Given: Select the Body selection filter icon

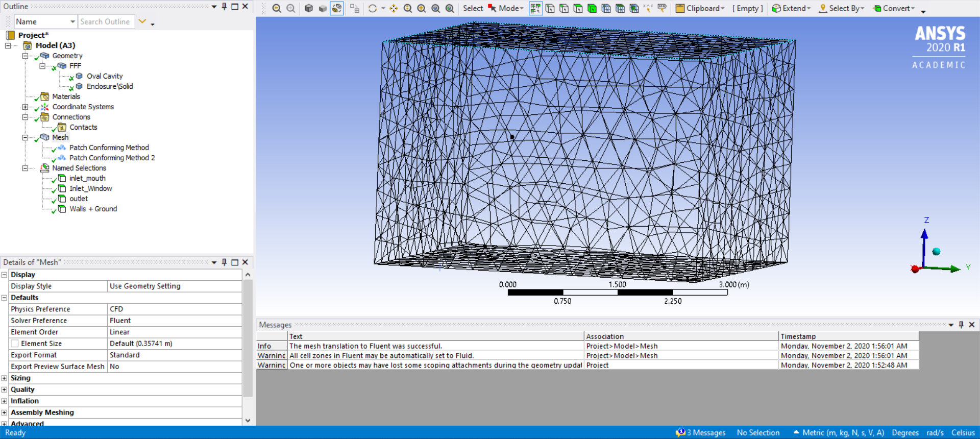Looking at the screenshot, I should 592,8.
